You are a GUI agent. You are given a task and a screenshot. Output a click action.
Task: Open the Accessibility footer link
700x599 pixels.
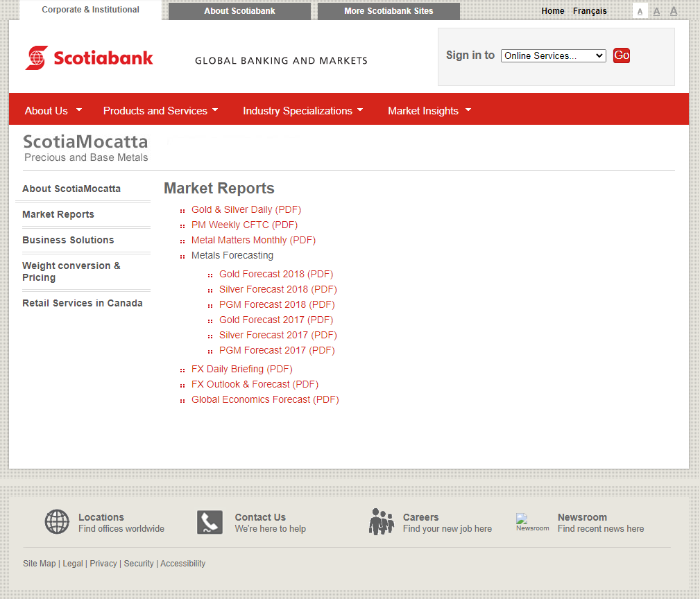point(183,564)
